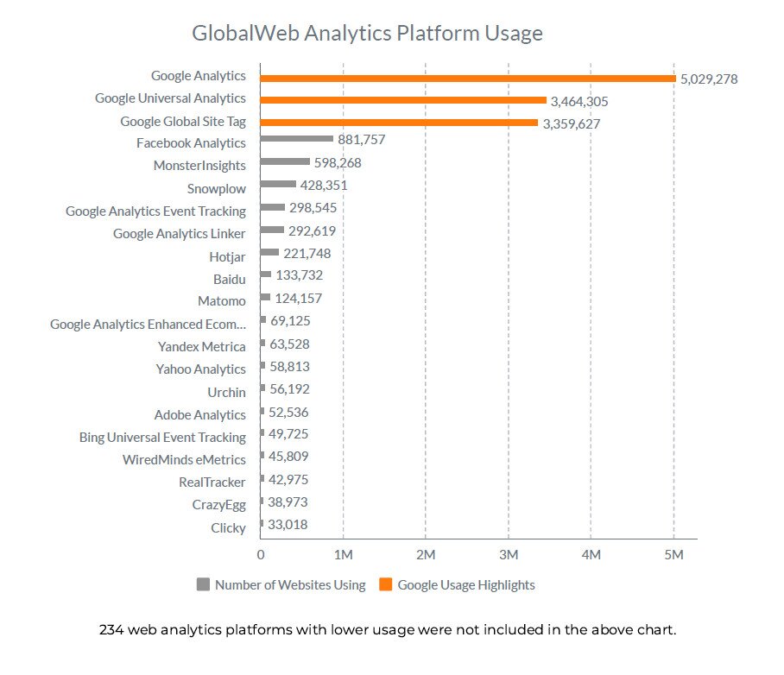This screenshot has width=784, height=675.
Task: Click the 'WiredMinds eMetrics' category label
Action: click(x=184, y=460)
